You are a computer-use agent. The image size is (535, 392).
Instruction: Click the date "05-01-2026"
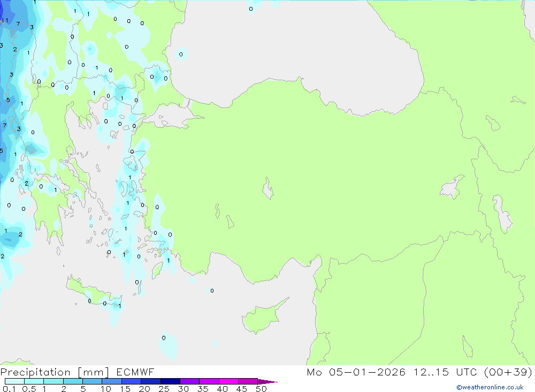367,372
